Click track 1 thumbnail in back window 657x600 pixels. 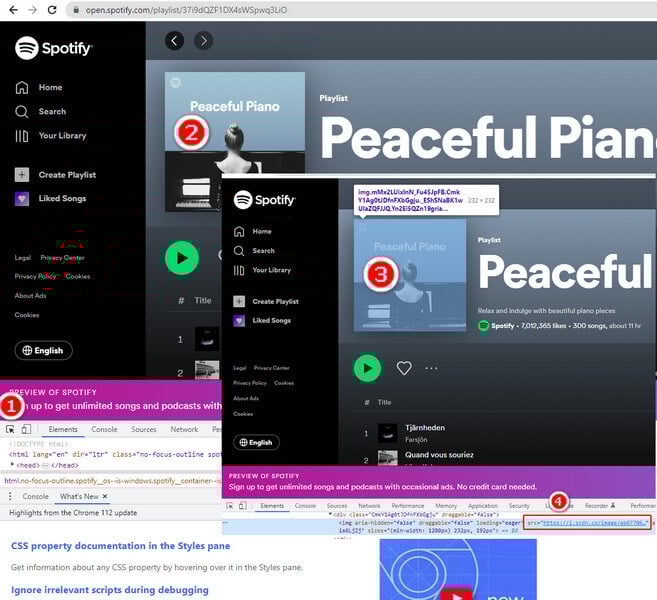click(x=207, y=339)
